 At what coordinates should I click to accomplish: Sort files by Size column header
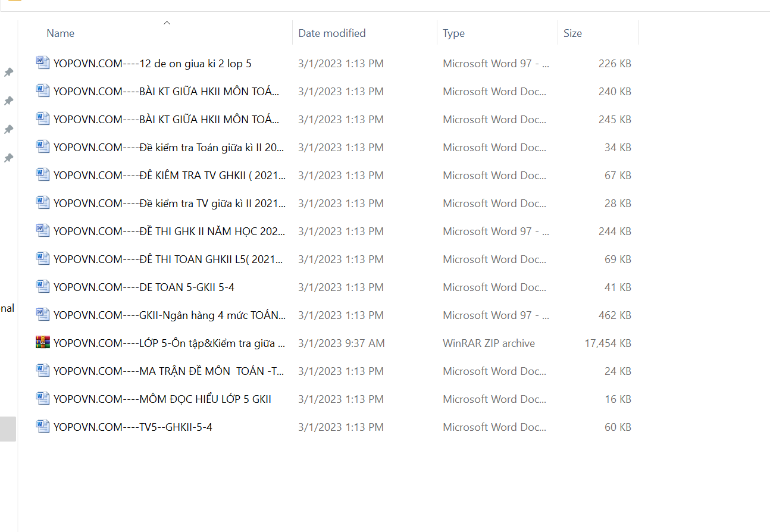point(572,33)
